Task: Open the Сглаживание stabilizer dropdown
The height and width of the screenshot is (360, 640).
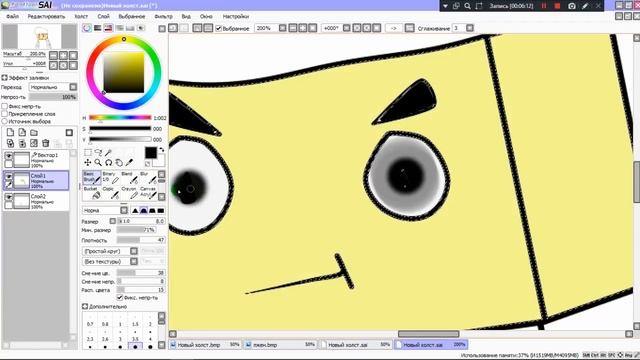Action: click(x=470, y=28)
